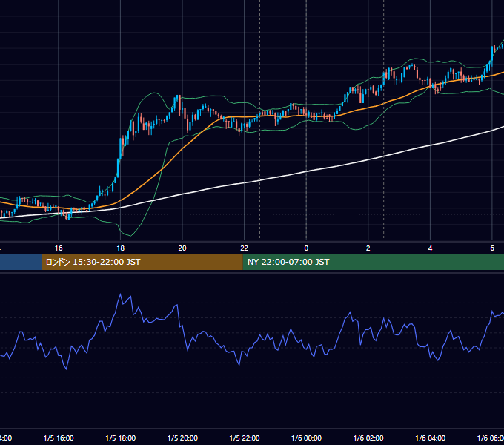This screenshot has width=504, height=445.
Task: Click the '1/5 22:00' oscillator time label
Action: pyautogui.click(x=245, y=438)
